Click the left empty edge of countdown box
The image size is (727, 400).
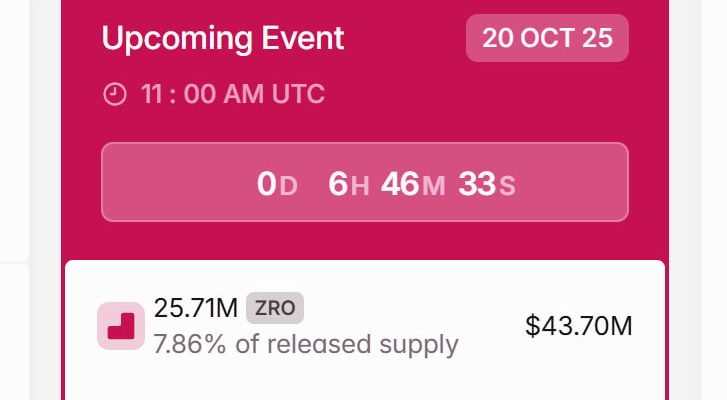pos(160,182)
